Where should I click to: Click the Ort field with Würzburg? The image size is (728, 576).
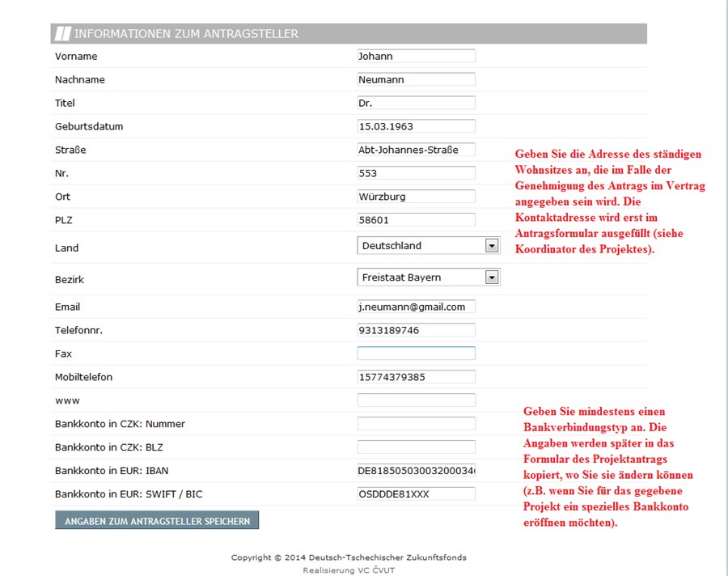tap(416, 197)
